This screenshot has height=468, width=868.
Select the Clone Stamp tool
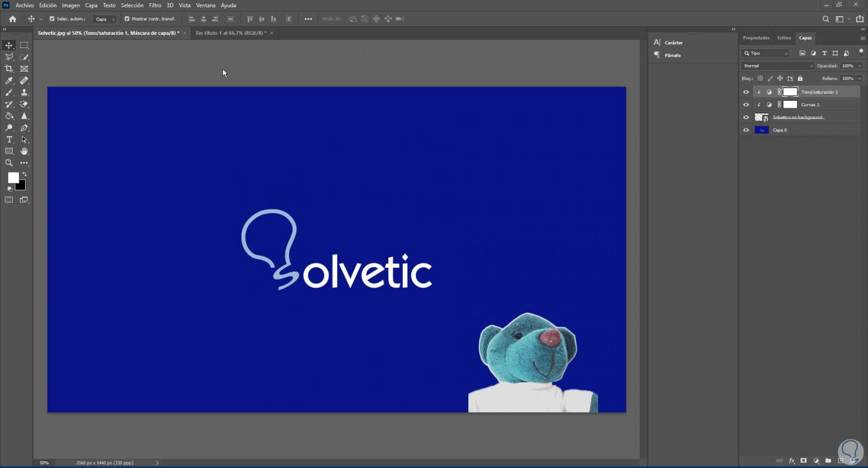tap(24, 93)
